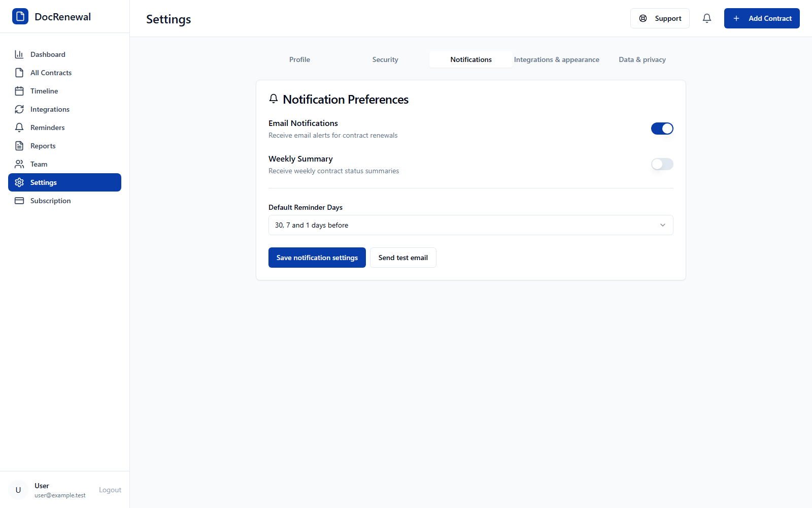Disable the Email Notifications toggle

click(662, 129)
